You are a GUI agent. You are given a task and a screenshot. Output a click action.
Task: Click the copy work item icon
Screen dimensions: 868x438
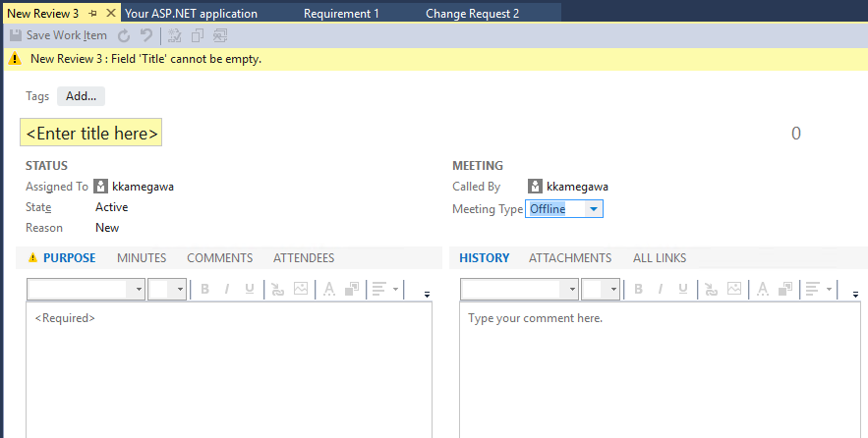point(197,35)
